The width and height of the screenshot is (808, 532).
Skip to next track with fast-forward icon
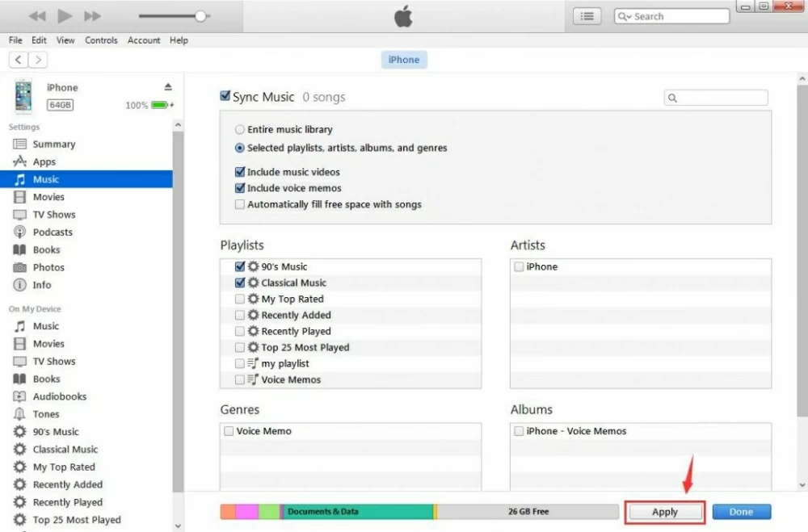[93, 16]
